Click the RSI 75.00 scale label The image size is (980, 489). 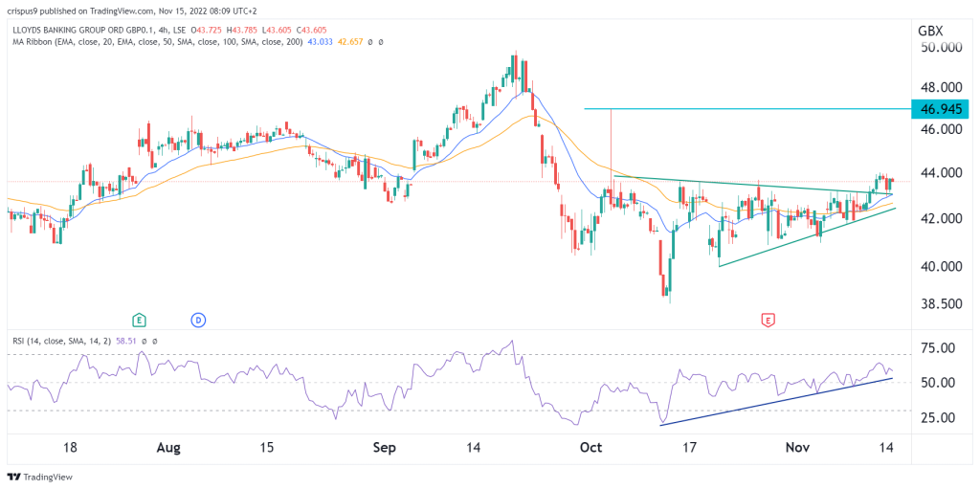pos(938,348)
